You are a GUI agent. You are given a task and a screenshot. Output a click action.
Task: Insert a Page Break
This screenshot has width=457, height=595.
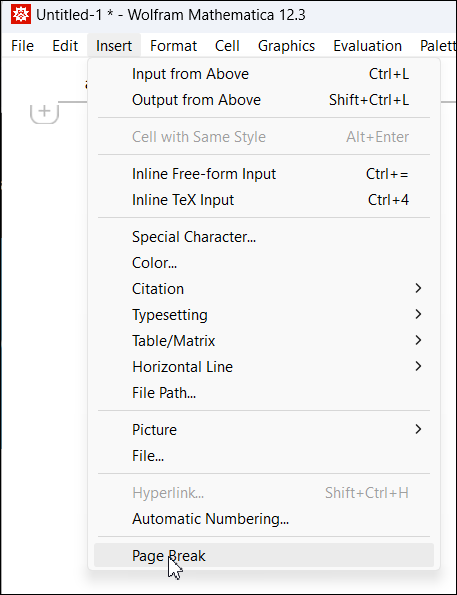coord(264,556)
